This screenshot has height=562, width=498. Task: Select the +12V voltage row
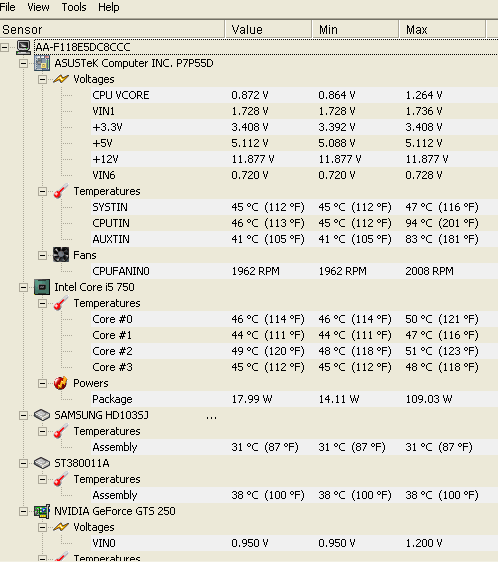click(x=294, y=159)
